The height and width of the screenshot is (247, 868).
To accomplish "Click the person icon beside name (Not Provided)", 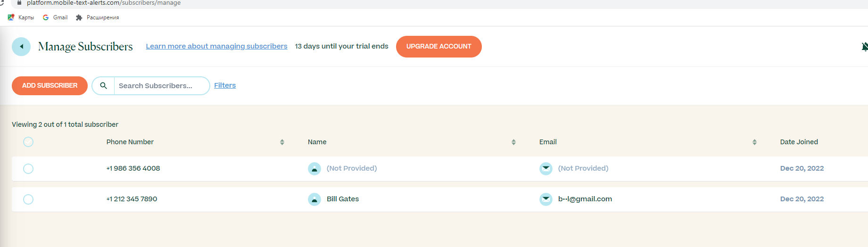I will pos(314,169).
